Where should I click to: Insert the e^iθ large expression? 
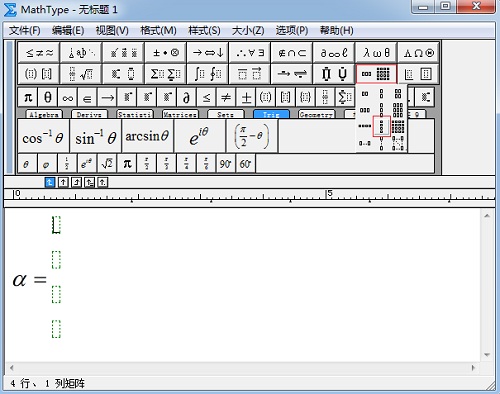200,136
